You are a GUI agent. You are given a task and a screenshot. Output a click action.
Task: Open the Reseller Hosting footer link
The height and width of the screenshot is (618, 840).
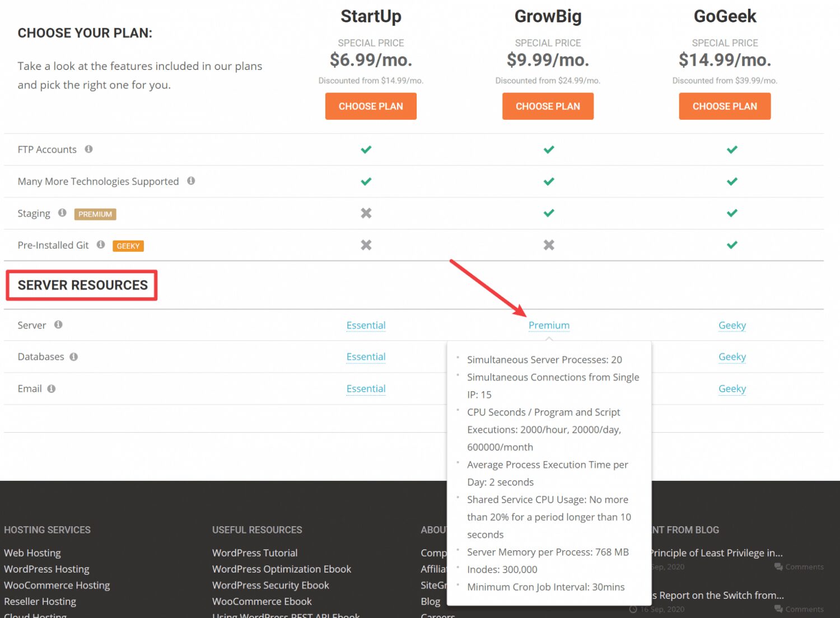(x=40, y=602)
